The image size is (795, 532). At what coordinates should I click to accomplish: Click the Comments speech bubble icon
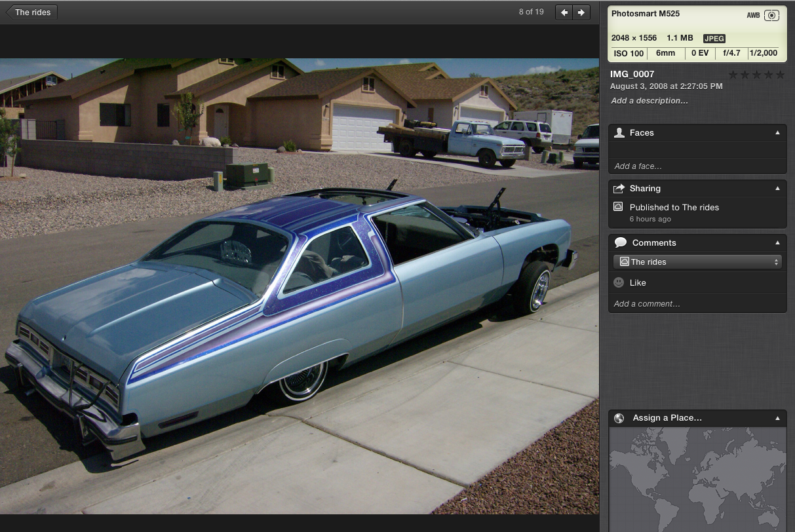coord(620,242)
